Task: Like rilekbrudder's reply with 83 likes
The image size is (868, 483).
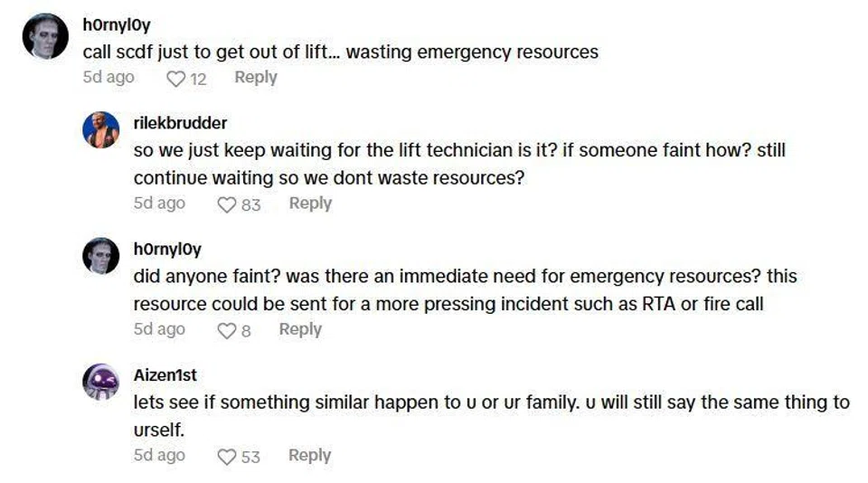Action: (226, 204)
